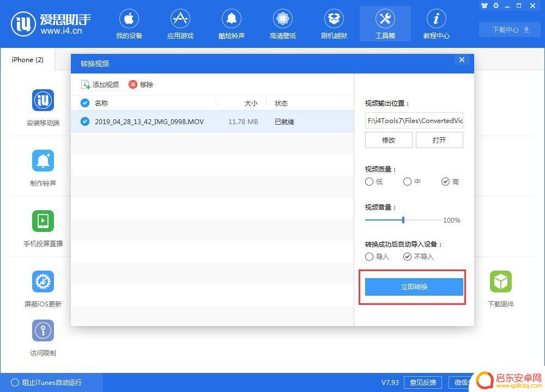Launch 手机投屏直播 screen mirroring tool
This screenshot has height=392, width=545.
[43, 229]
